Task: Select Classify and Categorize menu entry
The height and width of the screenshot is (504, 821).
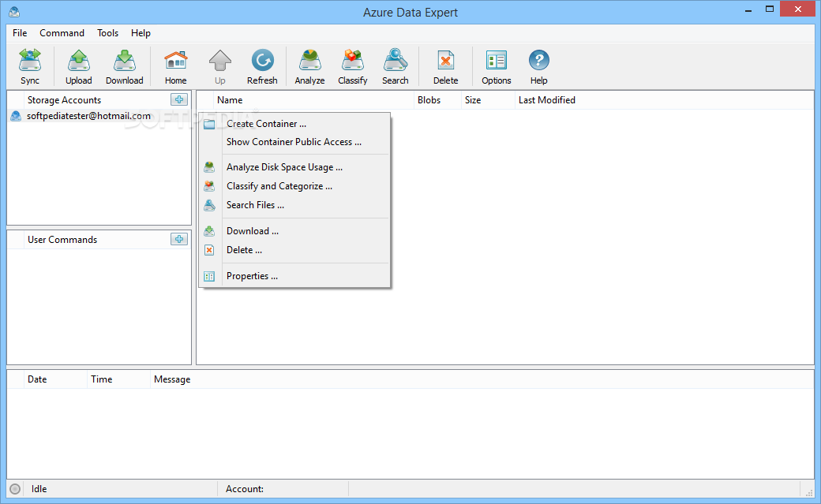Action: (x=294, y=186)
